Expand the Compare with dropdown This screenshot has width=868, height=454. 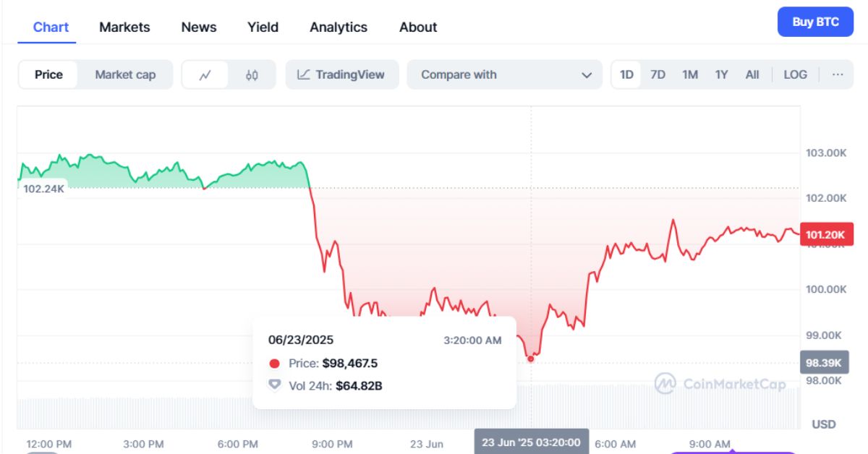[x=504, y=74]
